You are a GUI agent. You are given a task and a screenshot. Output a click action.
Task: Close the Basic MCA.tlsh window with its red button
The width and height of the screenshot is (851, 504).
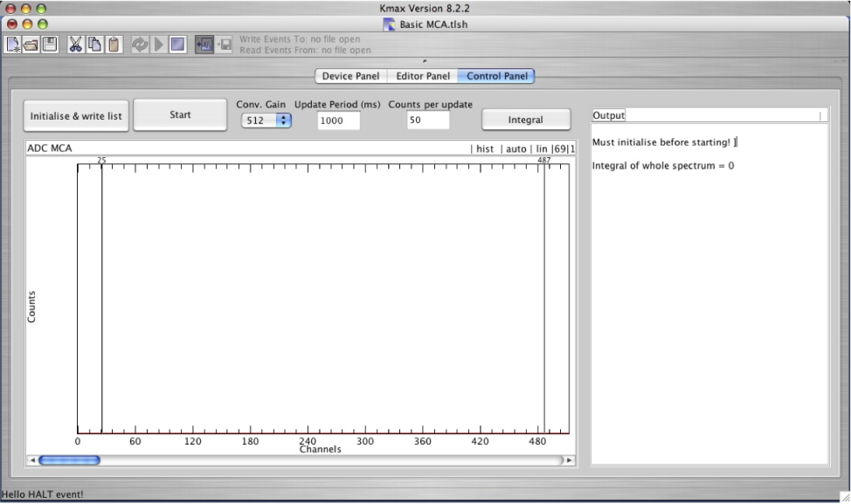(x=12, y=24)
